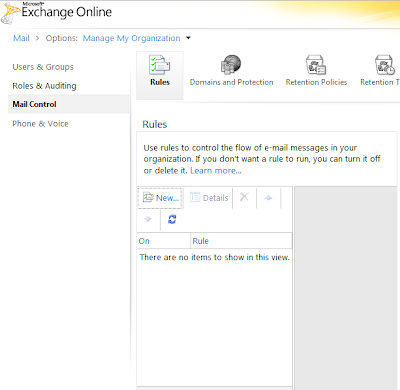Go back to Mail link

tap(21, 38)
